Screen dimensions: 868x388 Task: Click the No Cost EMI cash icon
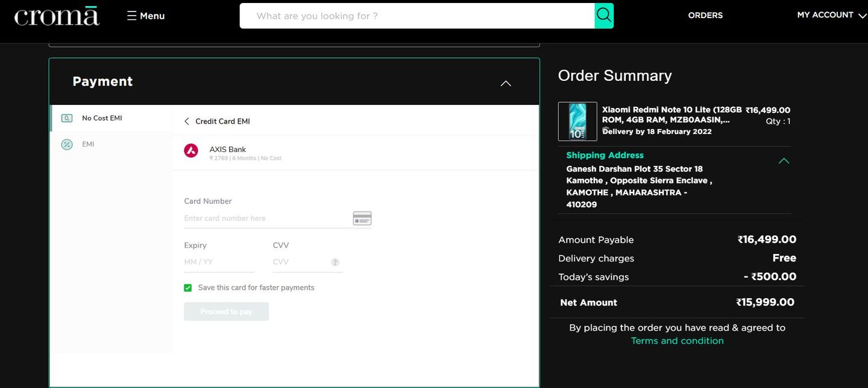click(x=67, y=118)
